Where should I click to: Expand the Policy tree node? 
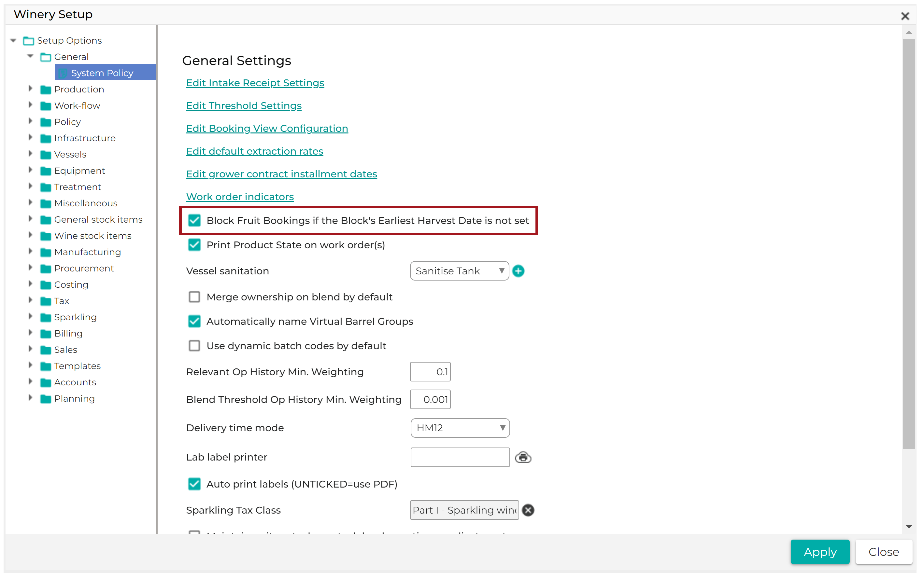tap(30, 121)
